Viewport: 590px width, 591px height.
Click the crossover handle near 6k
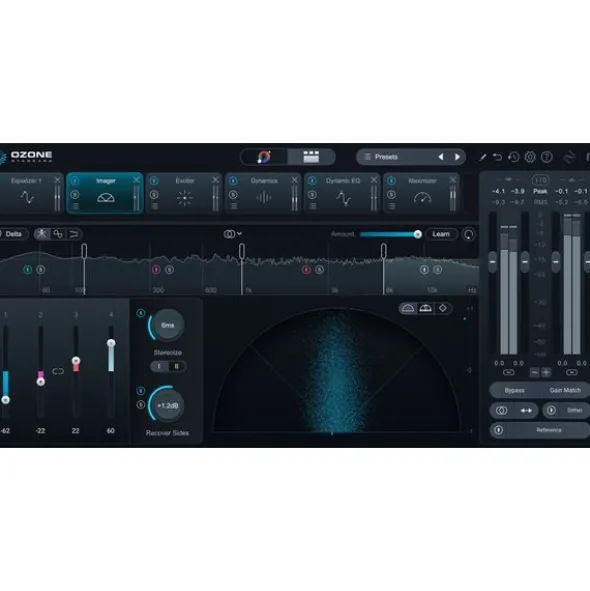pyautogui.click(x=383, y=251)
